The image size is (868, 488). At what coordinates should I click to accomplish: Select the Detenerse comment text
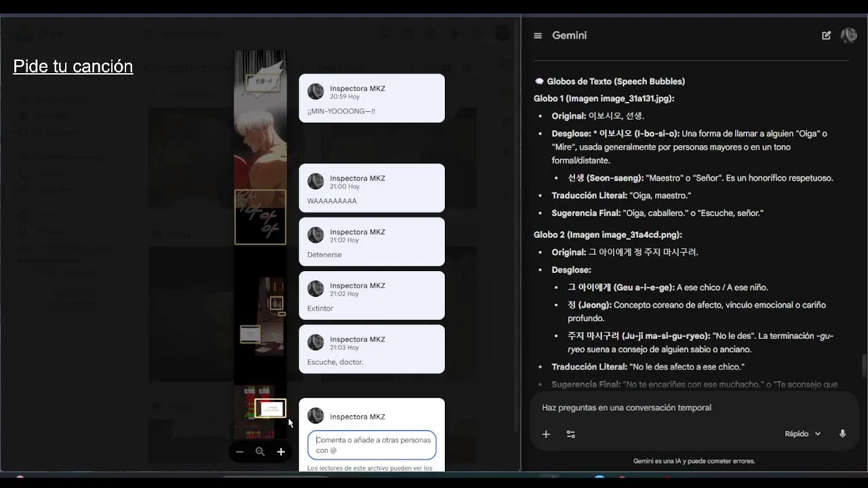324,255
